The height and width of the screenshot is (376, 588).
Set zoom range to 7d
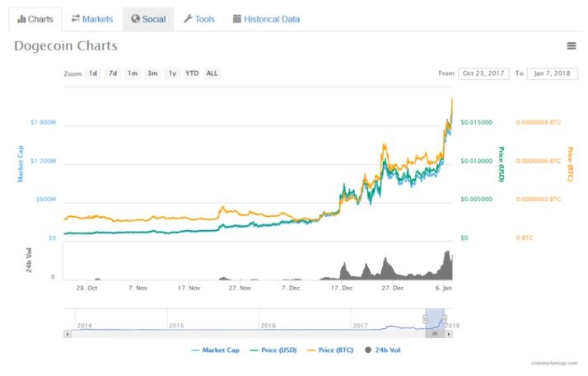click(x=113, y=73)
